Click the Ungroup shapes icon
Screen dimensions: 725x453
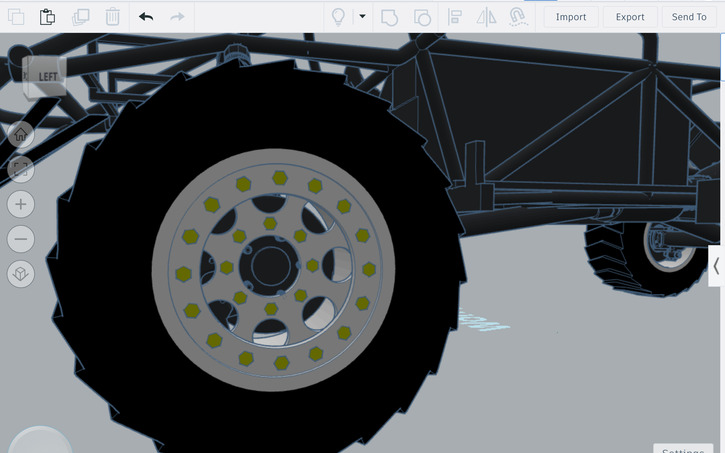(x=422, y=18)
